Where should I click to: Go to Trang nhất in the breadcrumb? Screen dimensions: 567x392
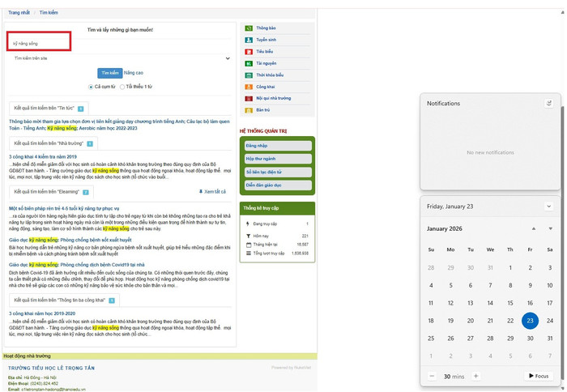tap(19, 13)
